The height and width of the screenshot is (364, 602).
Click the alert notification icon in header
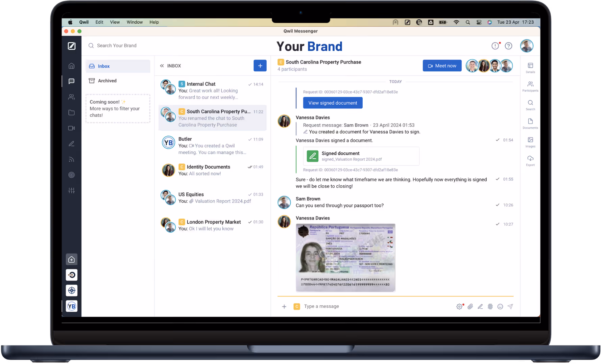point(496,46)
